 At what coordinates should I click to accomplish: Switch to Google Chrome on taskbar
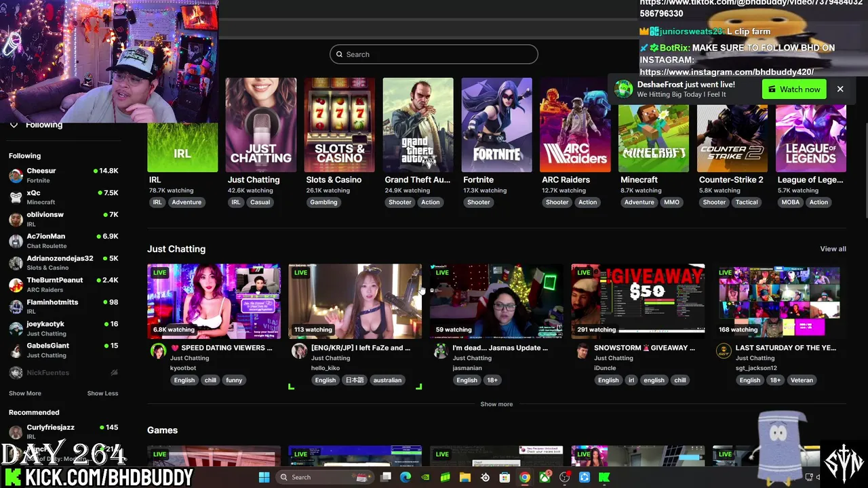pyautogui.click(x=525, y=477)
